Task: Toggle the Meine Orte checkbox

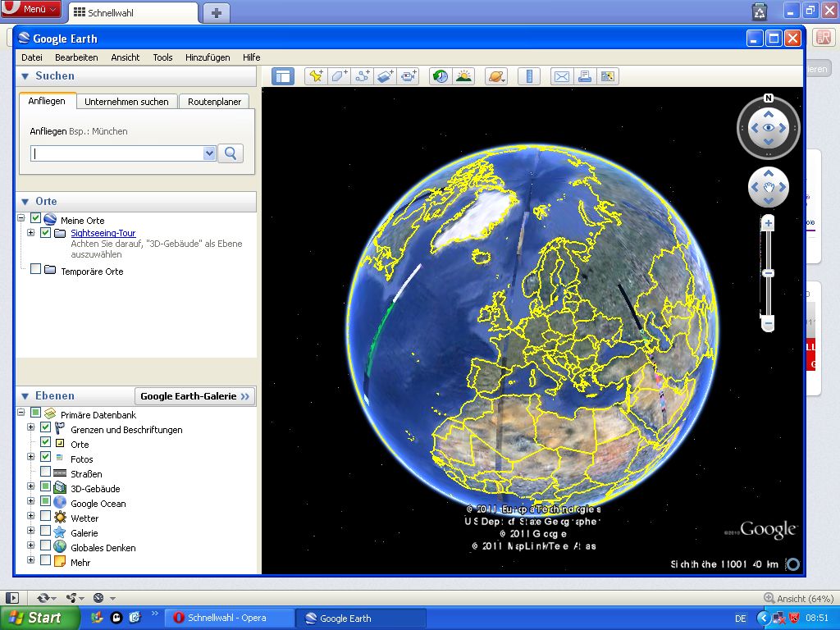Action: click(35, 218)
